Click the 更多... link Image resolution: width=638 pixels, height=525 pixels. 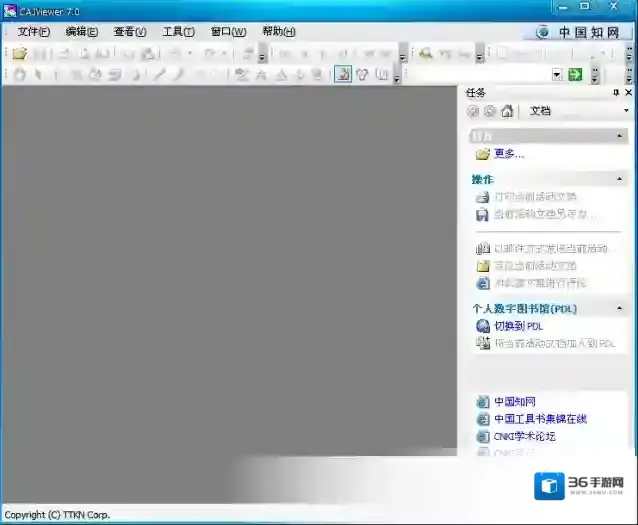pyautogui.click(x=509, y=154)
